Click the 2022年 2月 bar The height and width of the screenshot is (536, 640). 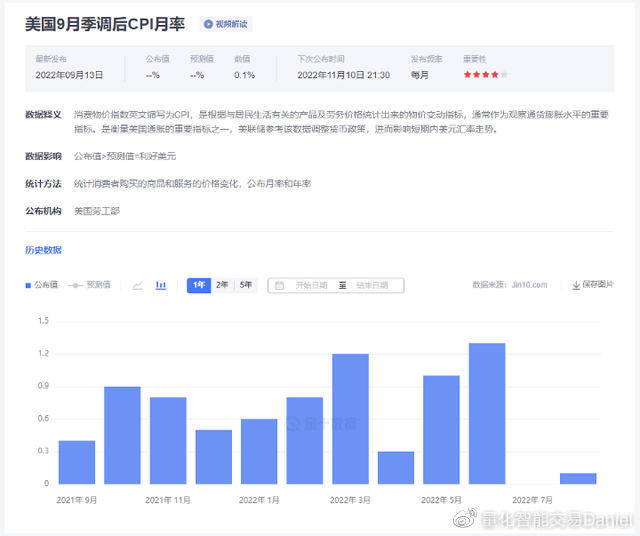[x=304, y=440]
